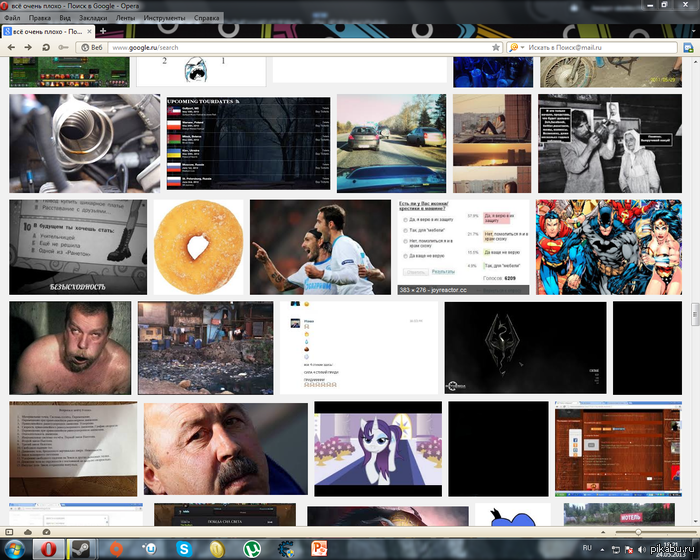The height and width of the screenshot is (560, 700).
Task: Click the network tray icon with red X
Action: coord(629,550)
